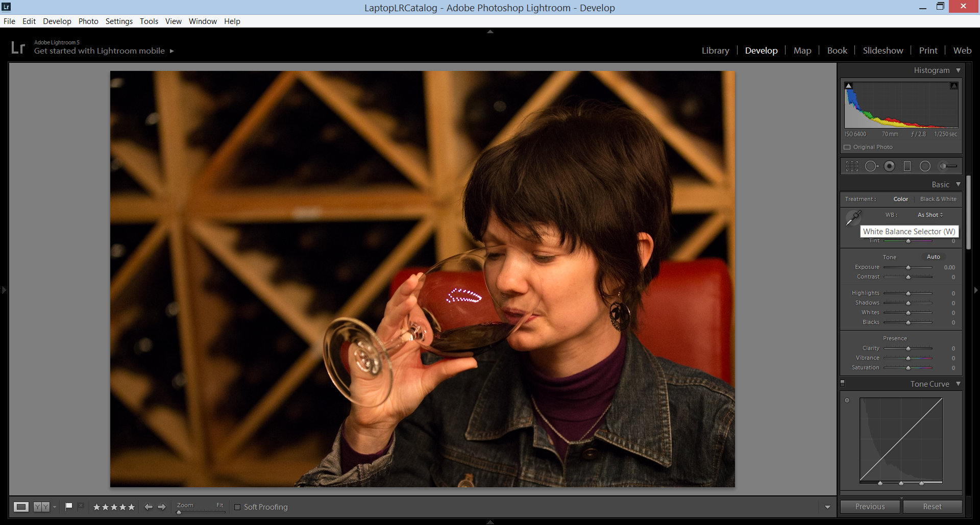Toggle shadow clipping indicator in histogram
The height and width of the screenshot is (525, 980).
[848, 86]
